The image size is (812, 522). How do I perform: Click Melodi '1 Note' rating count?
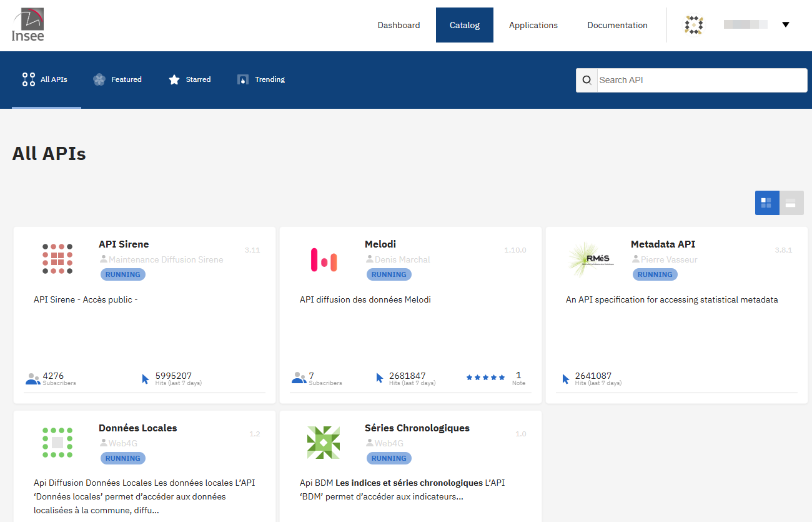coord(518,379)
